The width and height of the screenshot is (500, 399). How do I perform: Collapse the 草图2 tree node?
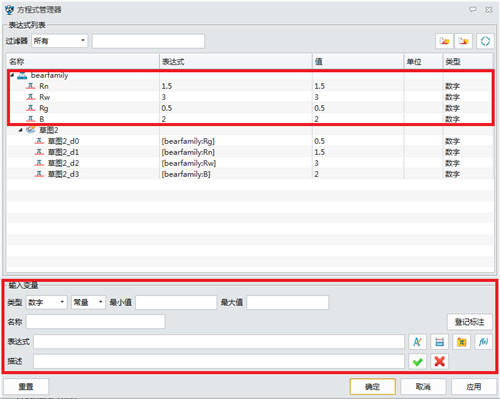pos(21,130)
